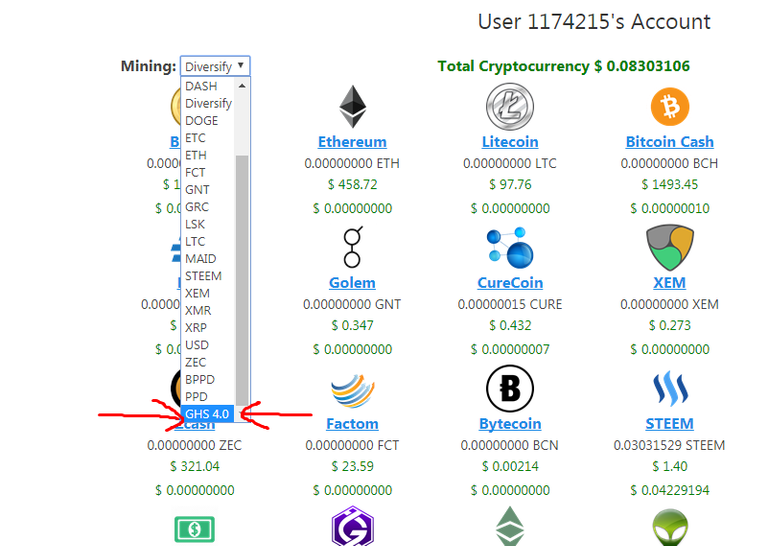This screenshot has width=768, height=546.
Task: Click the $ 321.04 Zcash price
Action: [194, 466]
